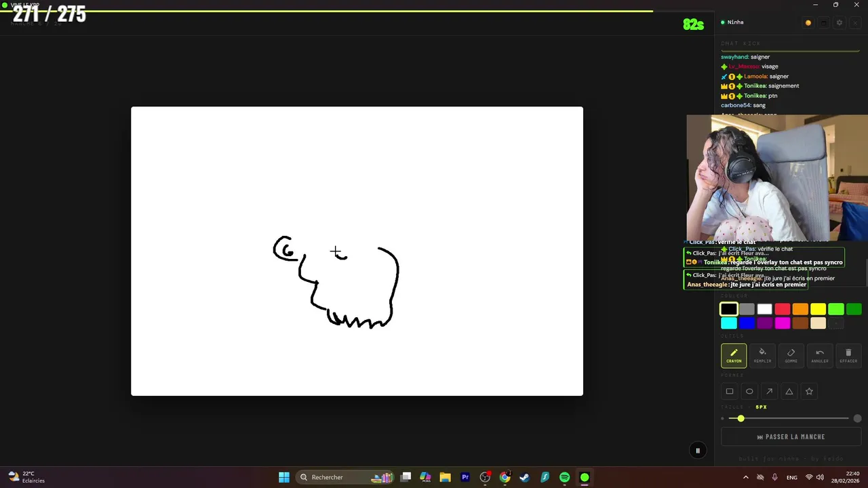Image resolution: width=868 pixels, height=488 pixels.
Task: Choose the triangle shape tool
Action: tap(789, 391)
